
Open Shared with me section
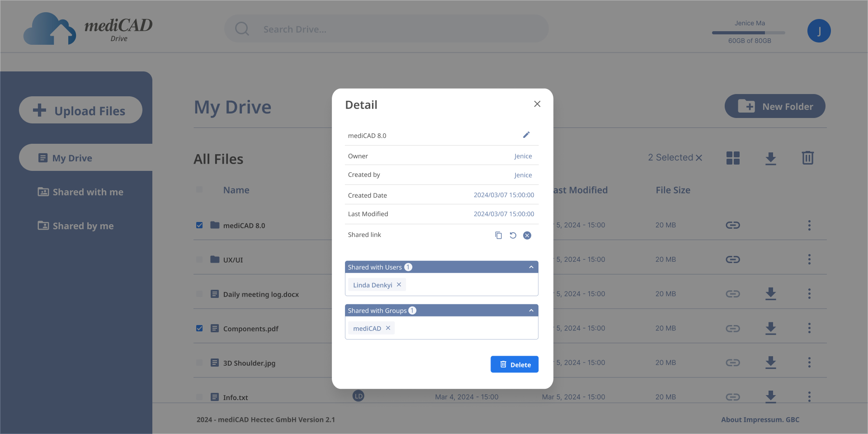coord(80,192)
